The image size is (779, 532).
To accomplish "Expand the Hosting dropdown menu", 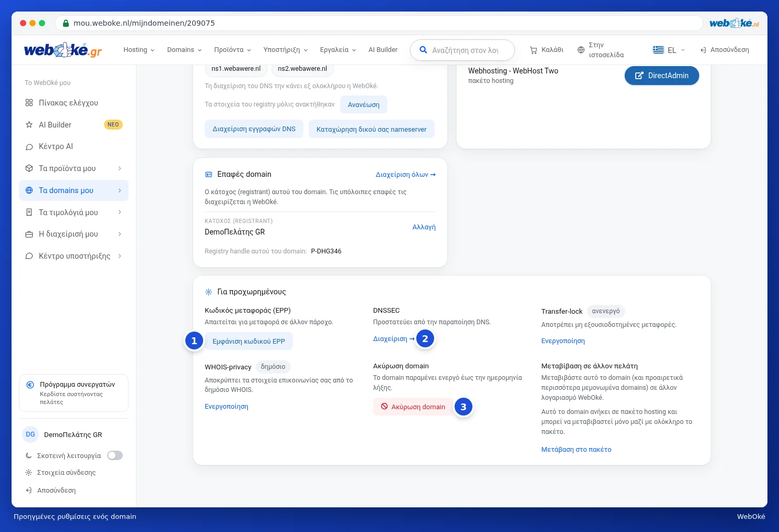I will point(139,50).
